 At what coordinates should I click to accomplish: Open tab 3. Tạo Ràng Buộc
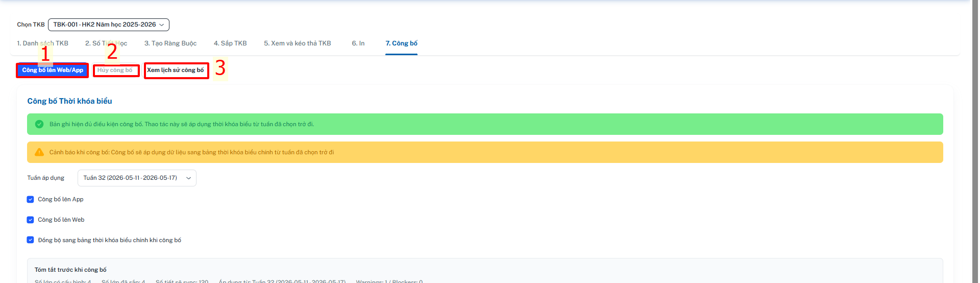[x=170, y=43]
